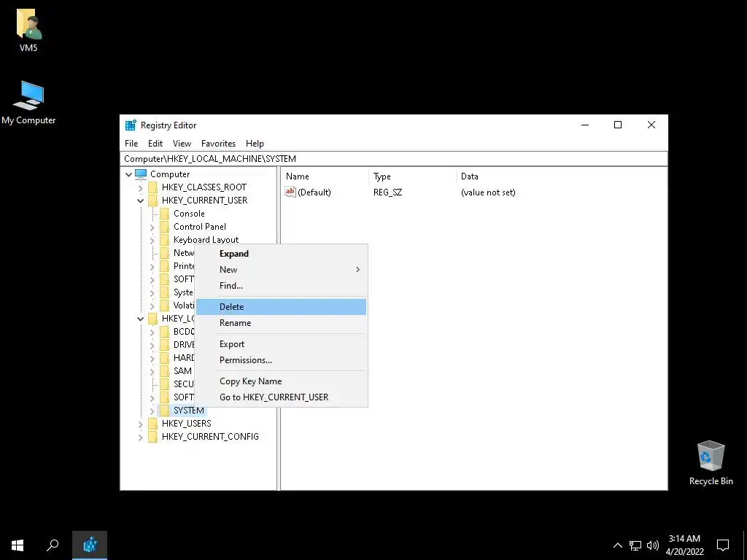The height and width of the screenshot is (560, 747).
Task: Choose Find... in the context menu
Action: [x=281, y=286]
